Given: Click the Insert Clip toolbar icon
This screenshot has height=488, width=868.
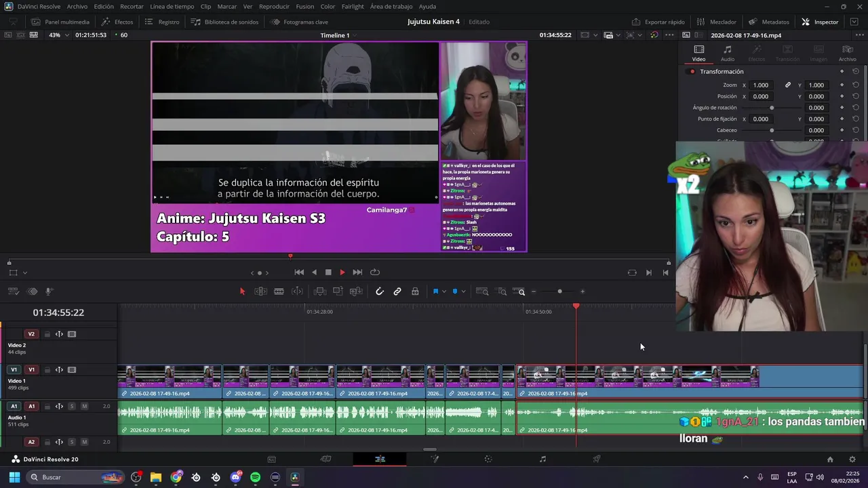Looking at the screenshot, I should click(x=320, y=291).
